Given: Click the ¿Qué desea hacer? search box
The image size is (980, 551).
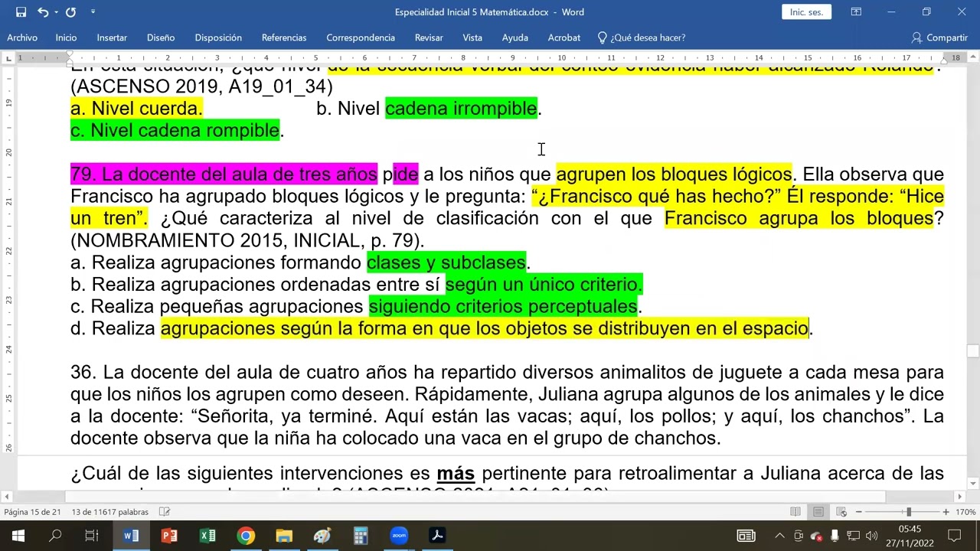Looking at the screenshot, I should point(642,37).
